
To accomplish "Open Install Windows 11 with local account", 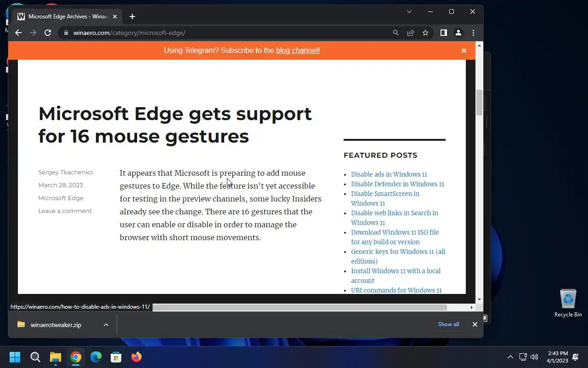I will (396, 276).
